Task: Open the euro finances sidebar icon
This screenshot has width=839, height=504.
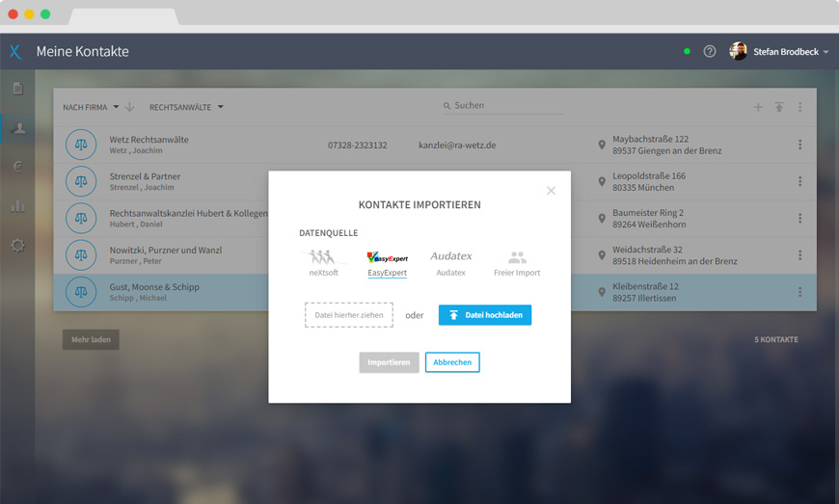Action: tap(17, 167)
